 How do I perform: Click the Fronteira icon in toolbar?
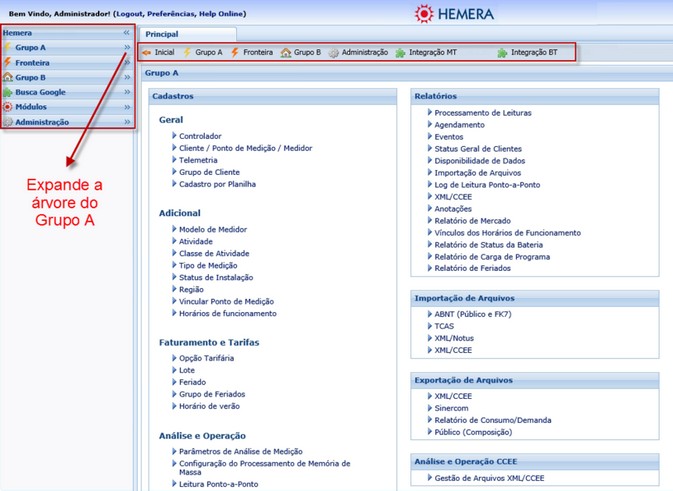tap(235, 52)
